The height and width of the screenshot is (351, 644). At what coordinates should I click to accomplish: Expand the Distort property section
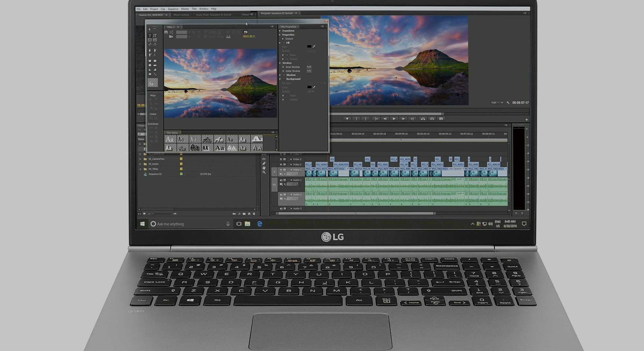[x=283, y=39]
